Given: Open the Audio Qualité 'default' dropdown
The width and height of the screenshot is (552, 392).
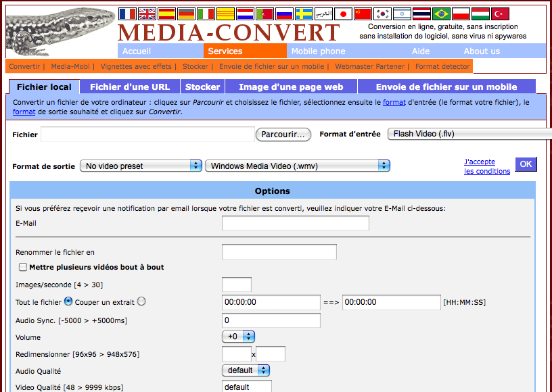Looking at the screenshot, I should [246, 370].
